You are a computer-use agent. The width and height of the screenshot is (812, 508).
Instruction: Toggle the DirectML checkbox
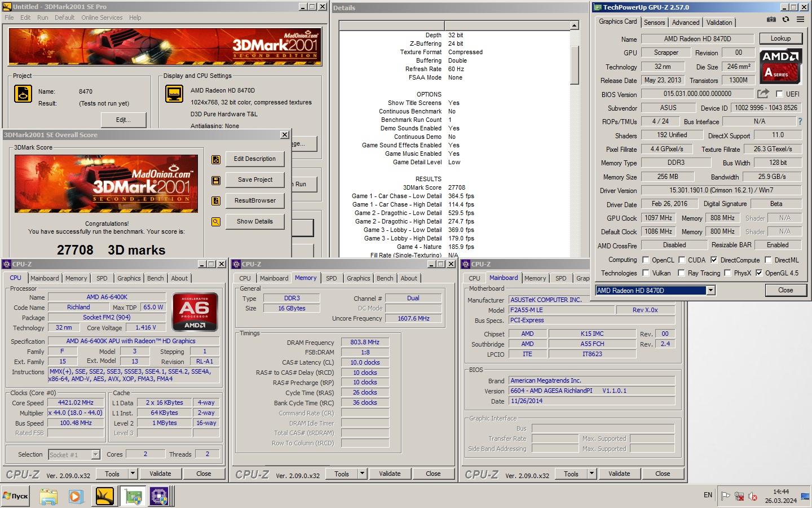pos(768,260)
